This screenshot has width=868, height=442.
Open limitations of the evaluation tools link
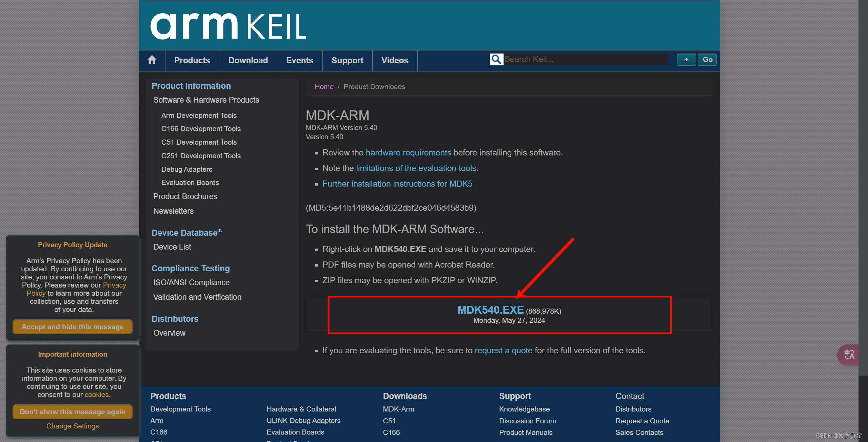coord(417,168)
